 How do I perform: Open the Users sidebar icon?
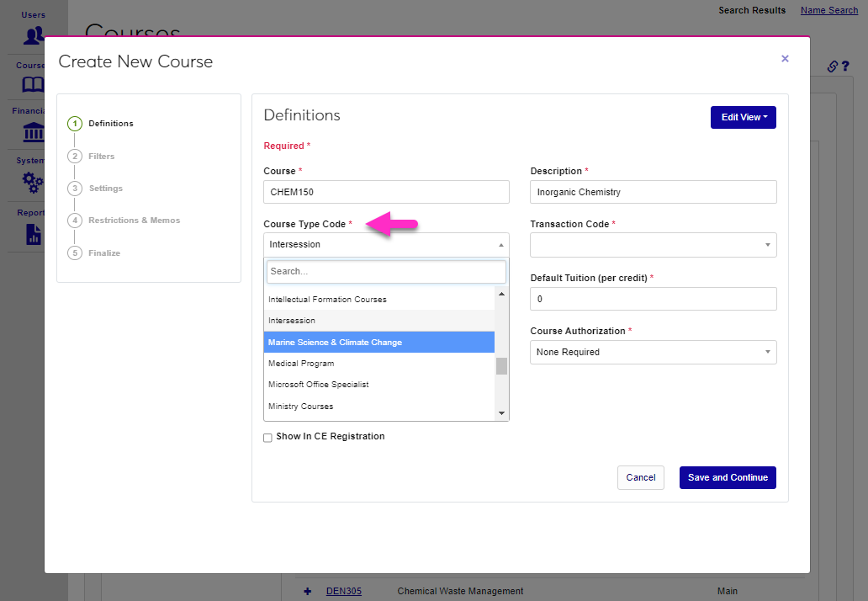[34, 35]
